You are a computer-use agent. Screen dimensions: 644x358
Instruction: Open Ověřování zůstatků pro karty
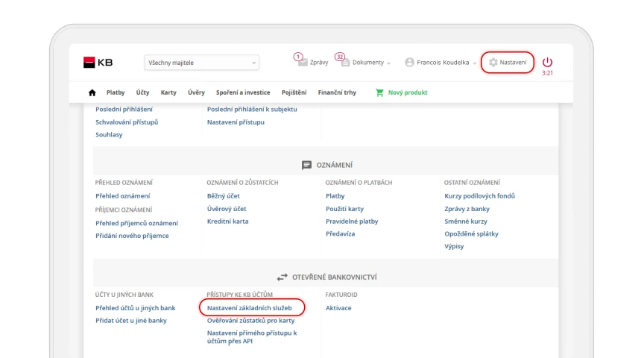click(250, 321)
